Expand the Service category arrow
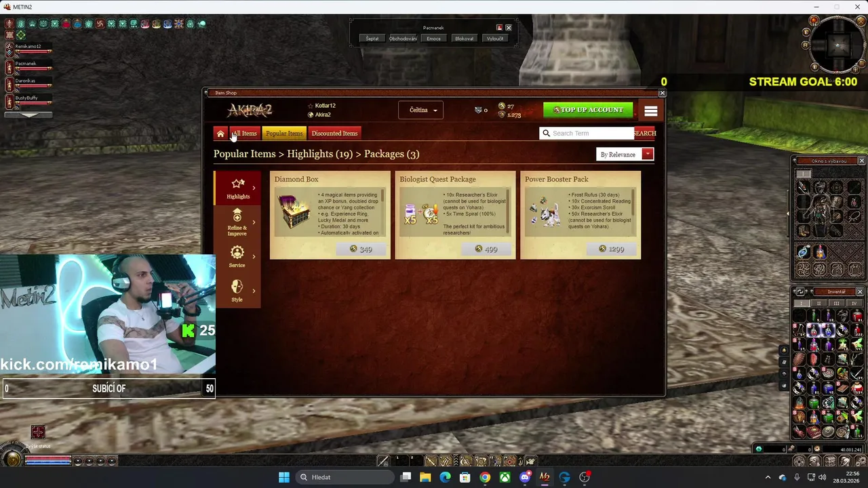Viewport: 868px width, 488px height. click(254, 256)
